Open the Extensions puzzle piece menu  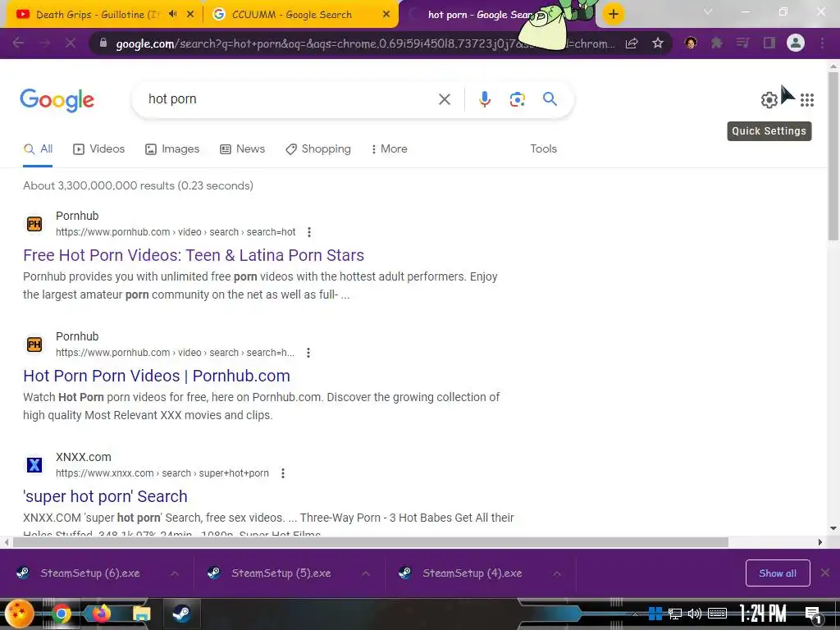[x=716, y=43]
